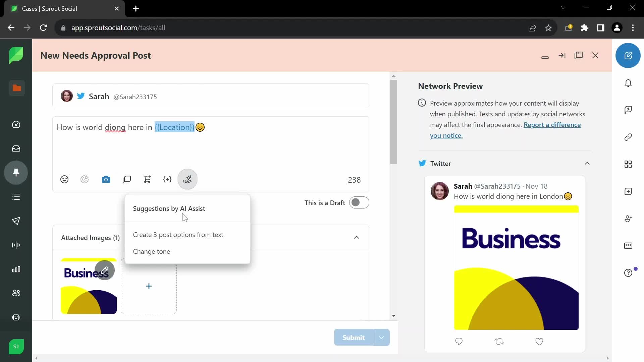The image size is (644, 362).
Task: Click the emoji picker icon
Action: (65, 179)
